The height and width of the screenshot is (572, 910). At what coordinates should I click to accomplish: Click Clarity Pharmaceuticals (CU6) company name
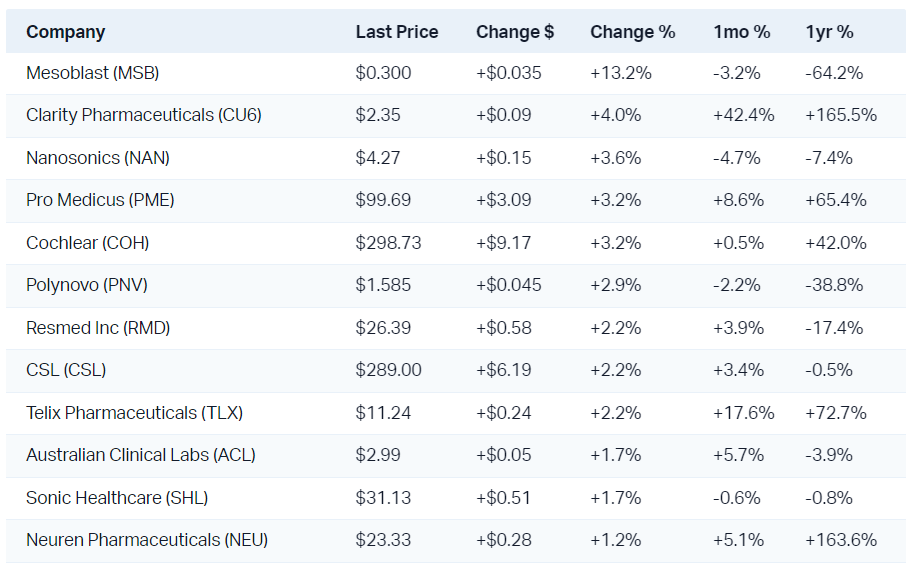coord(143,115)
